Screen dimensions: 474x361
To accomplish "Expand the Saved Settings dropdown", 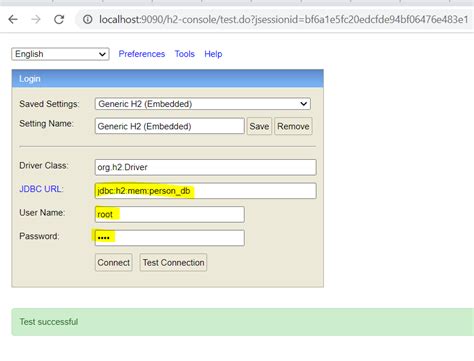I will click(x=203, y=104).
